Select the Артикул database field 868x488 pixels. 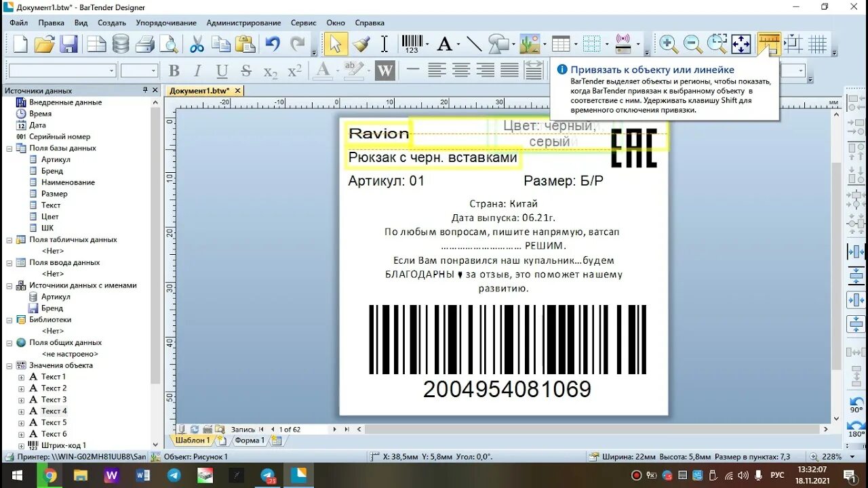56,159
